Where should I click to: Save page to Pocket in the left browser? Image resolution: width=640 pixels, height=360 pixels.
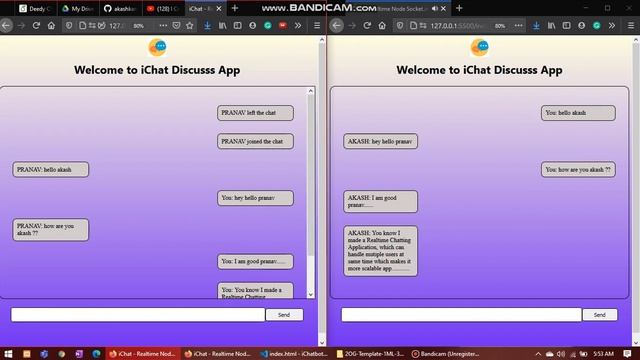click(x=176, y=26)
